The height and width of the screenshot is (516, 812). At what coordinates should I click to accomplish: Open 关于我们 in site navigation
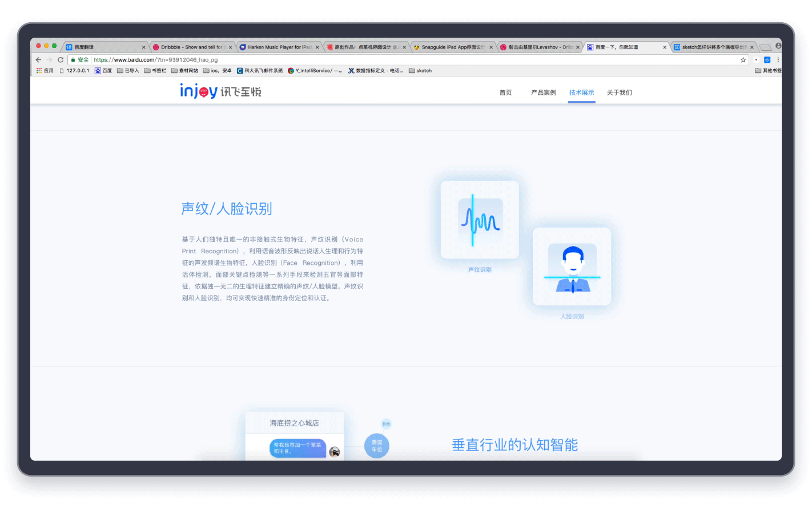click(x=620, y=92)
